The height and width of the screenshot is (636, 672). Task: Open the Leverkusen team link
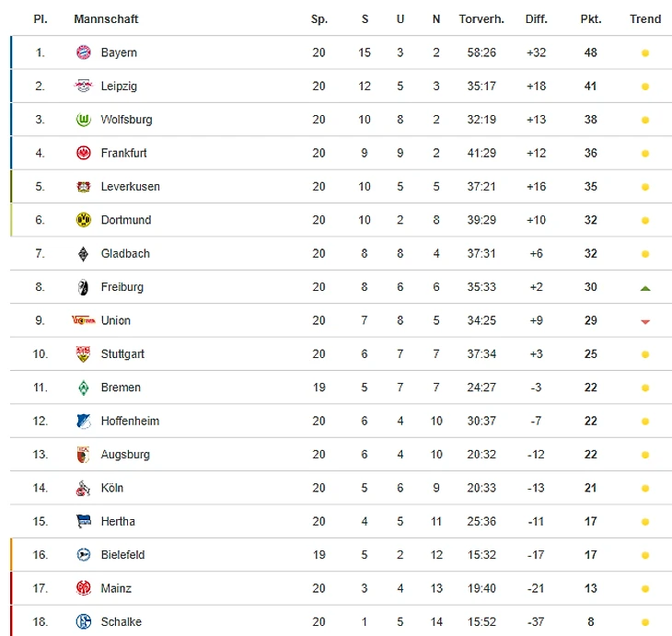click(x=130, y=187)
